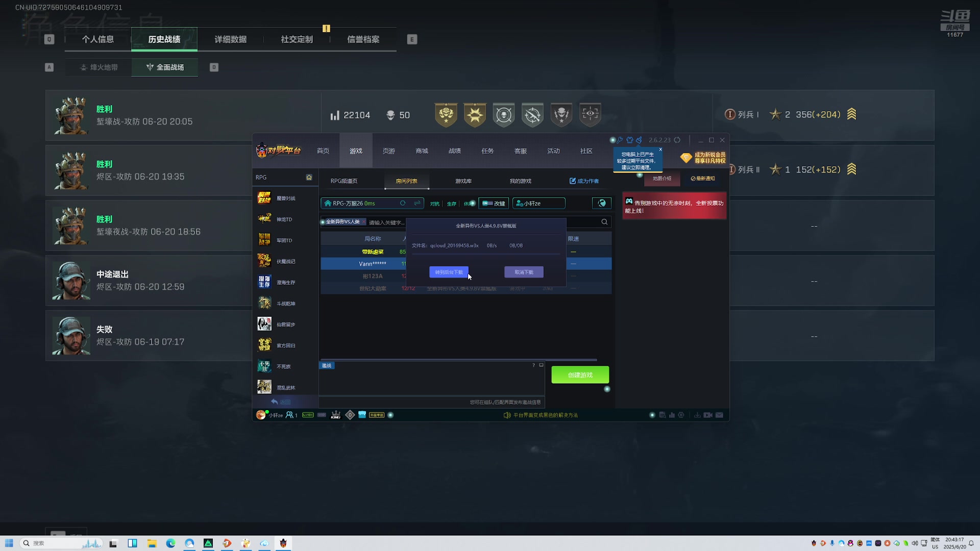The image size is (980, 551).
Task: Click the RPG channel home icon
Action: coord(309,177)
